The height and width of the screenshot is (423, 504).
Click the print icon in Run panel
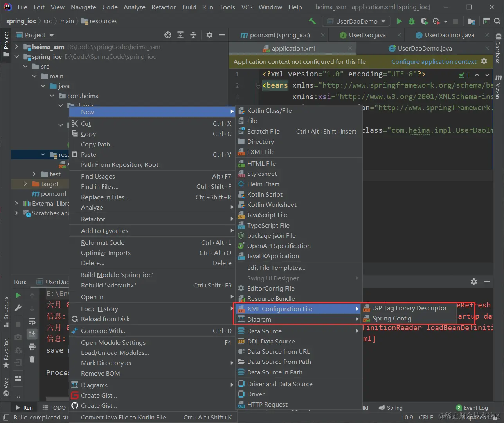[32, 347]
